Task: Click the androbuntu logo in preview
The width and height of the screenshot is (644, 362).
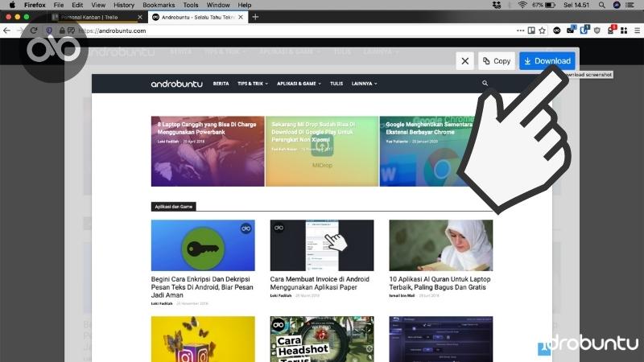Action: click(x=176, y=84)
